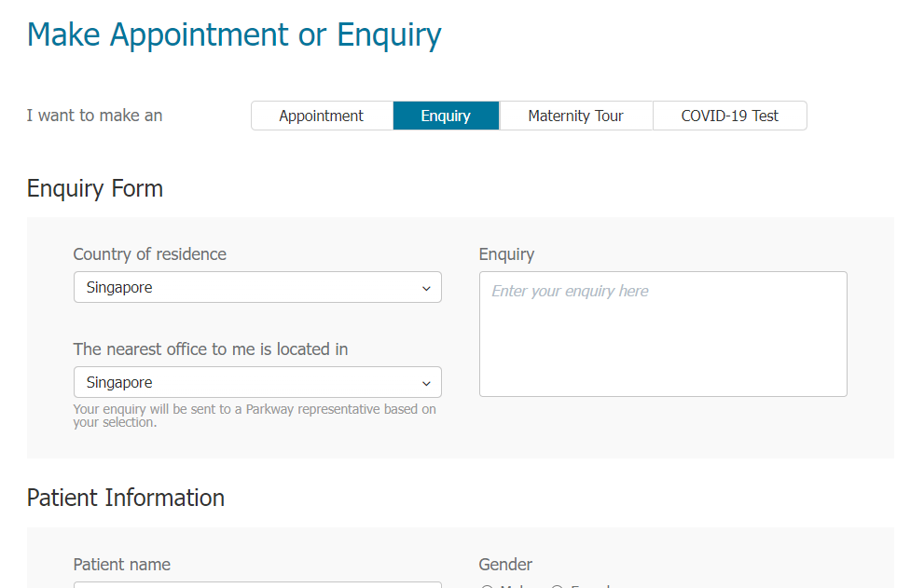Click the "Patient Information" section heading
Image resolution: width=924 pixels, height=588 pixels.
pyautogui.click(x=125, y=498)
